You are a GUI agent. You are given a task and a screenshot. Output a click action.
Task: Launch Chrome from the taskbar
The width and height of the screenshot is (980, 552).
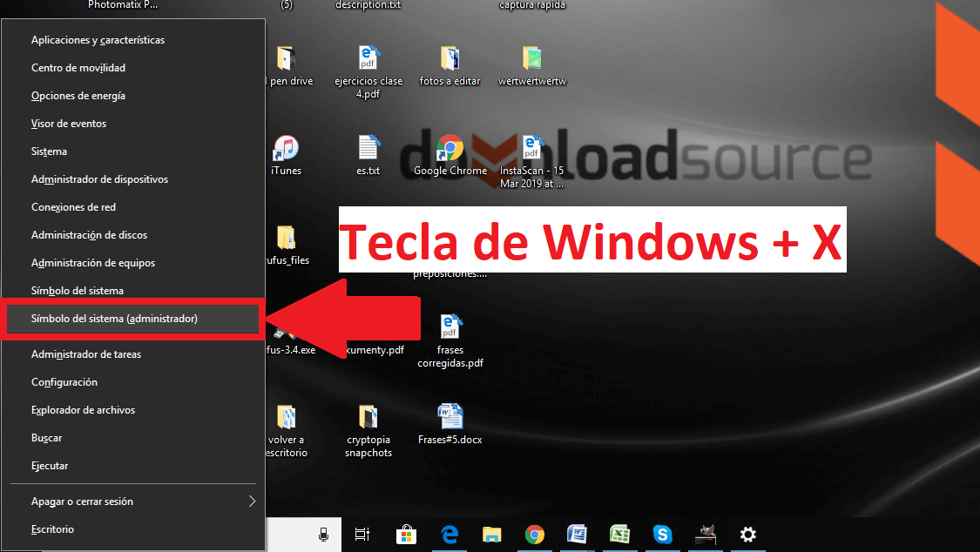pyautogui.click(x=534, y=535)
